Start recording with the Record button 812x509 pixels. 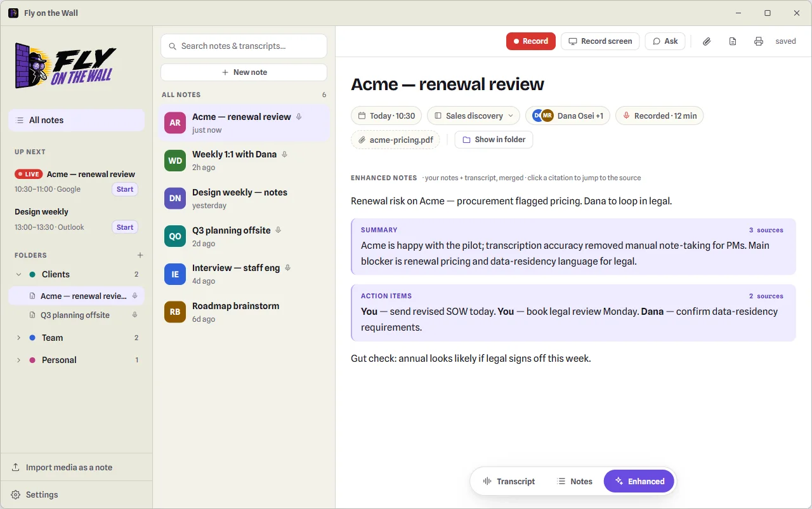(x=531, y=41)
